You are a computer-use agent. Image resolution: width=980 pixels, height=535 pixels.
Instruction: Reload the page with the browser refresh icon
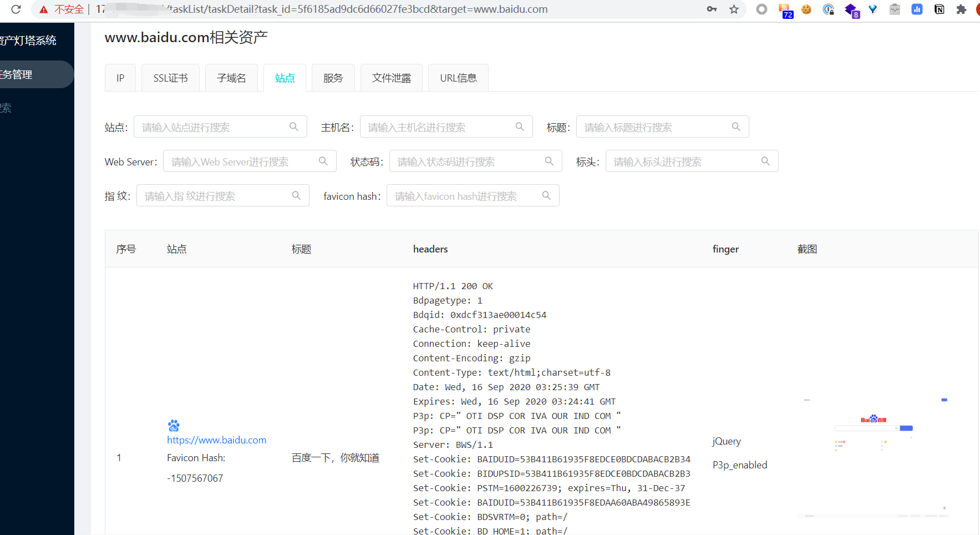pos(16,9)
